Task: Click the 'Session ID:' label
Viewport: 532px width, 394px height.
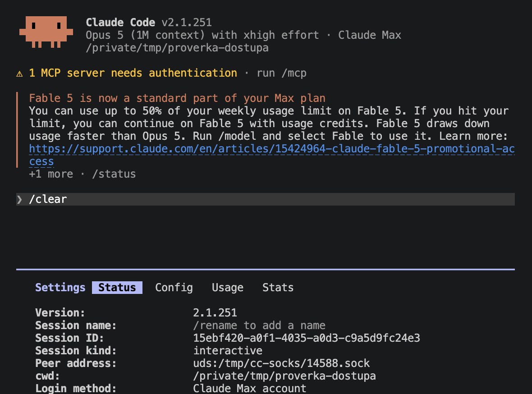Action: point(69,338)
